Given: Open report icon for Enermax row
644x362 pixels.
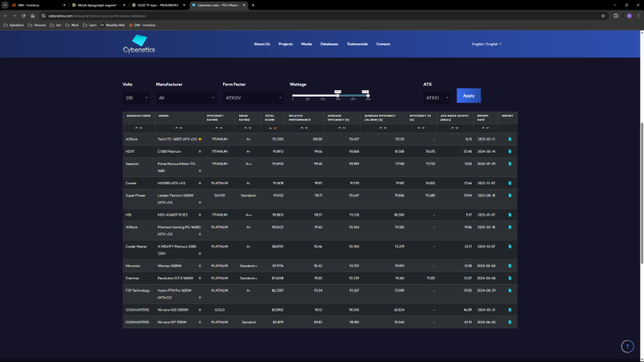Looking at the screenshot, I should pyautogui.click(x=510, y=278).
